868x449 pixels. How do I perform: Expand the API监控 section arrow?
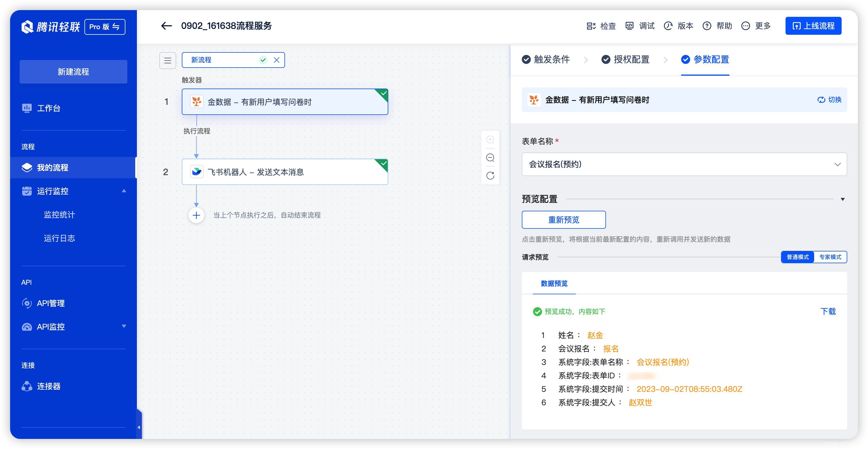[124, 326]
